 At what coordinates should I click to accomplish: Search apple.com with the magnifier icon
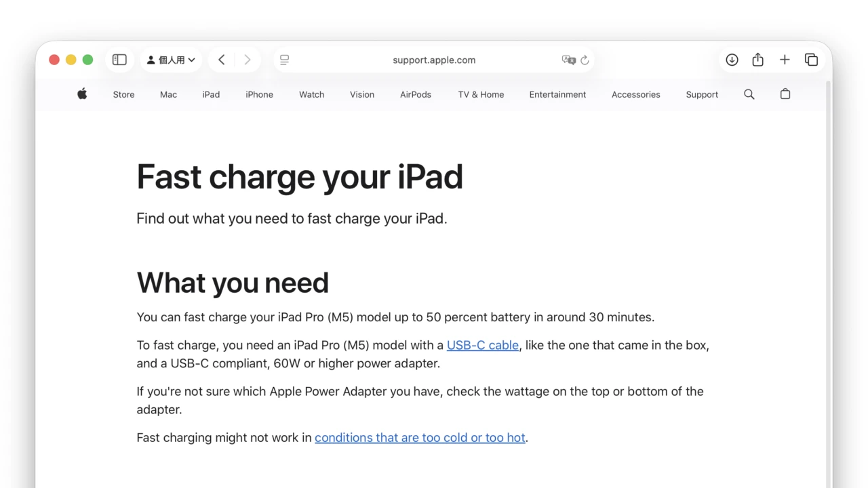749,94
